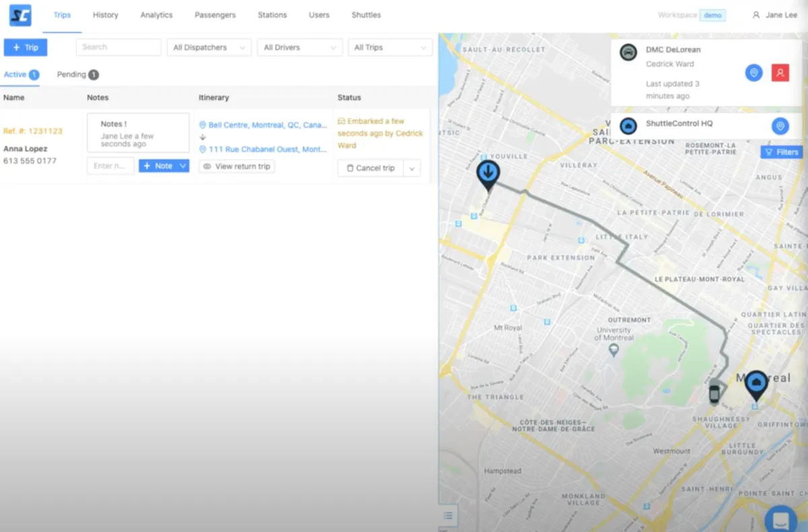Open the map Filters button
This screenshot has height=532, width=808.
click(782, 152)
